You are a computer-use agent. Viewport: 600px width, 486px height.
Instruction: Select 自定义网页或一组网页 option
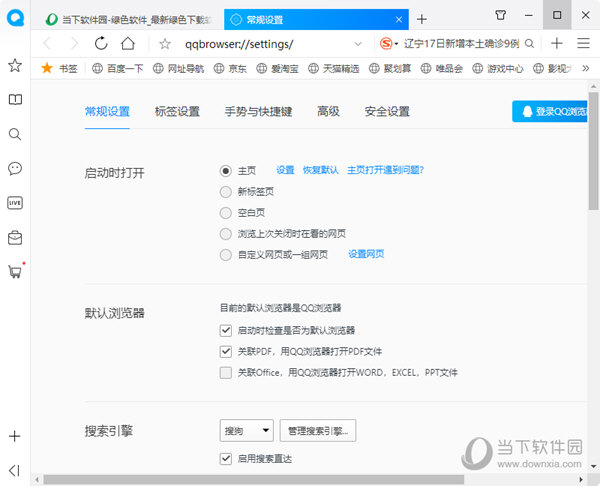pos(226,255)
